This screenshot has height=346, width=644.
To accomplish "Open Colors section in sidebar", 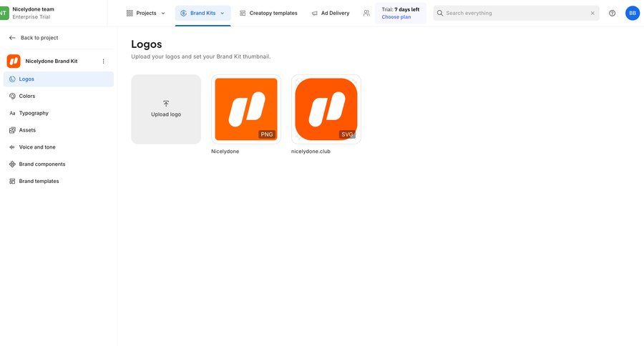I will 27,96.
